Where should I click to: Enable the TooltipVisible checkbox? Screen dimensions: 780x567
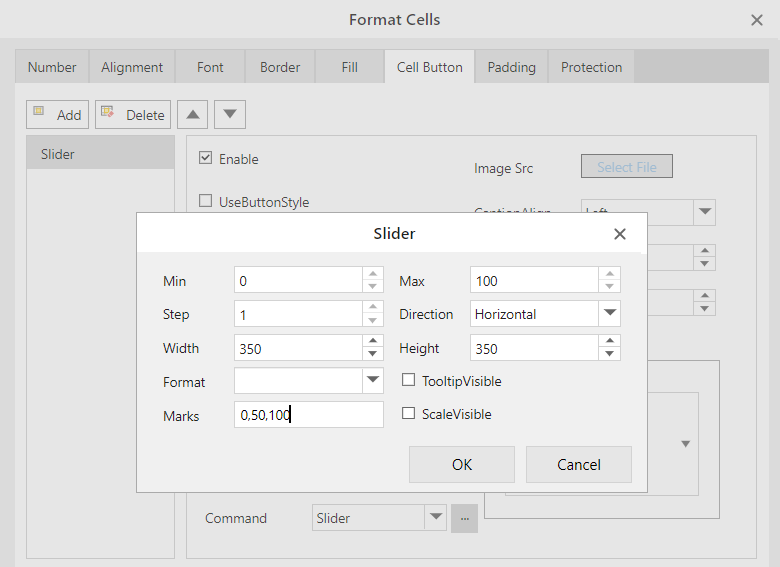pyautogui.click(x=408, y=380)
